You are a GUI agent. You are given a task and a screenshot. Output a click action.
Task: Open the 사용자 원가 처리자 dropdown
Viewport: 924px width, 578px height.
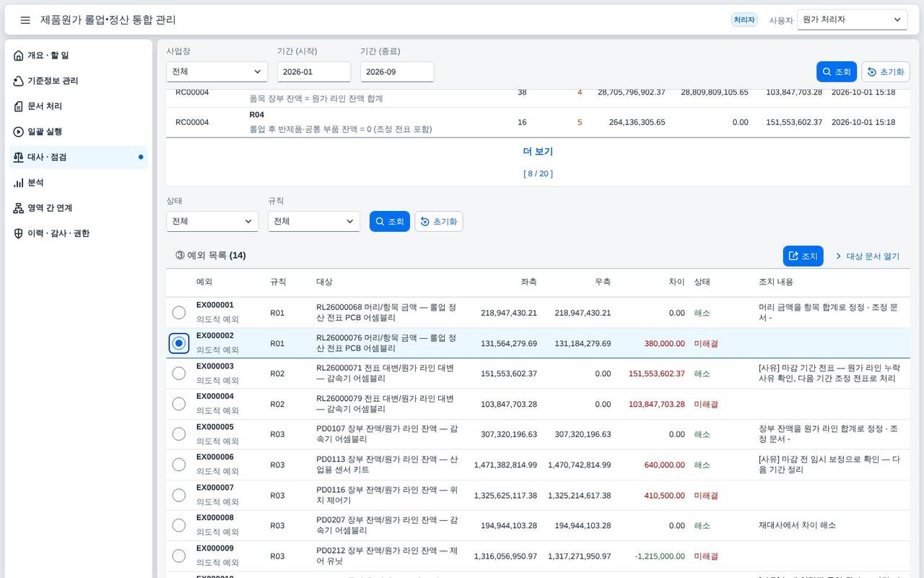click(852, 20)
